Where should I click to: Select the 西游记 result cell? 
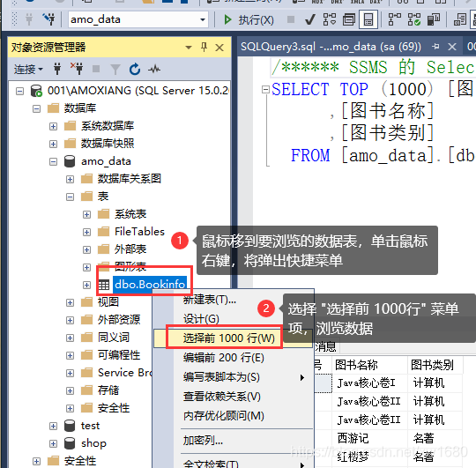(370, 438)
